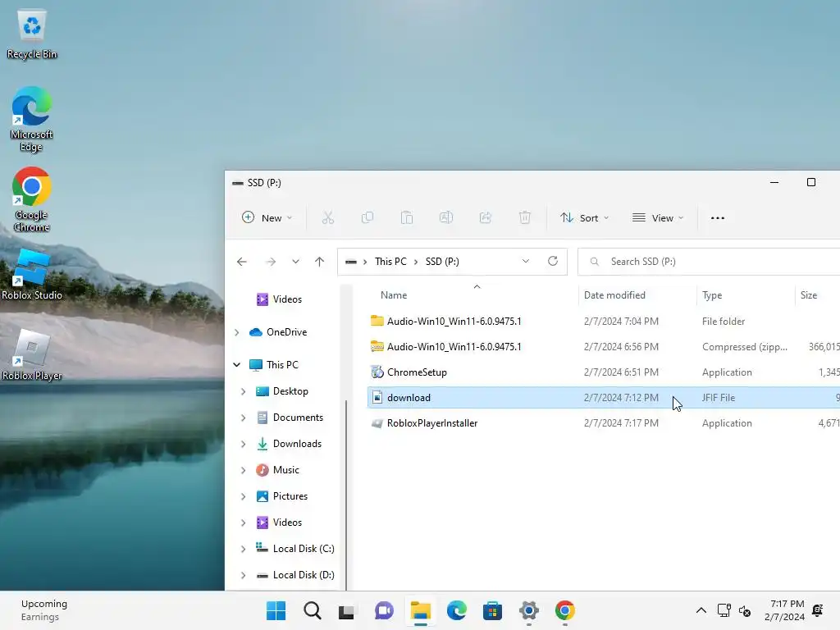Image resolution: width=840 pixels, height=630 pixels.
Task: Open taskbar Search
Action: pos(312,610)
